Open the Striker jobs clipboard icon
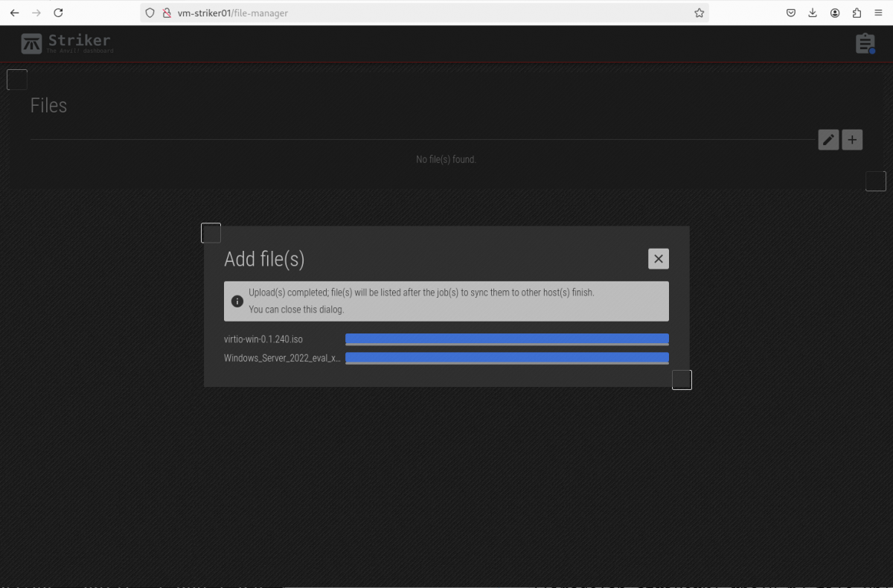Image resolution: width=893 pixels, height=588 pixels. pos(865,44)
